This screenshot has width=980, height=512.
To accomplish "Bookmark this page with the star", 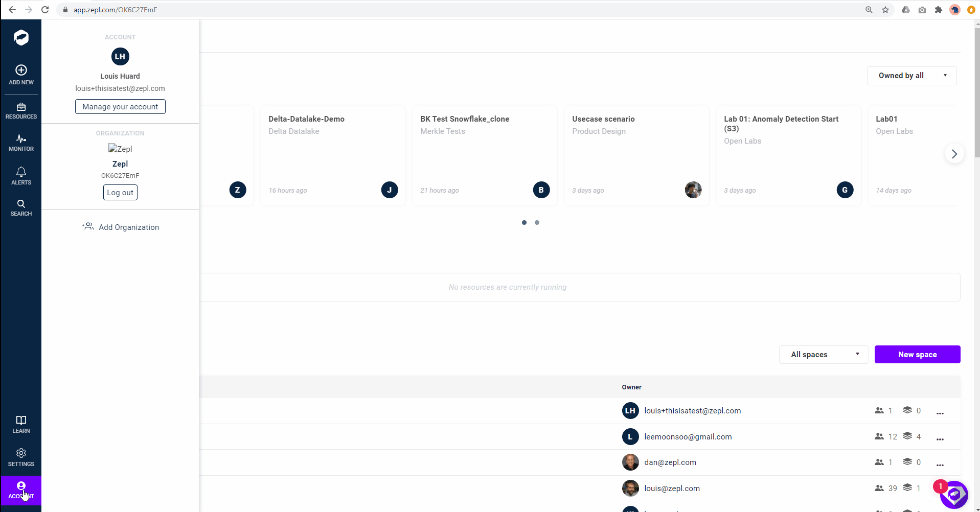I will tap(885, 10).
